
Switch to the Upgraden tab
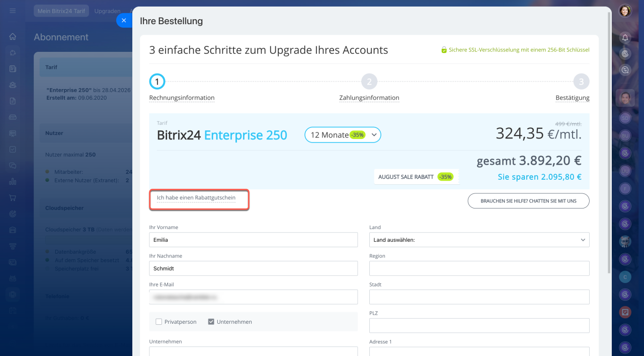click(x=107, y=11)
